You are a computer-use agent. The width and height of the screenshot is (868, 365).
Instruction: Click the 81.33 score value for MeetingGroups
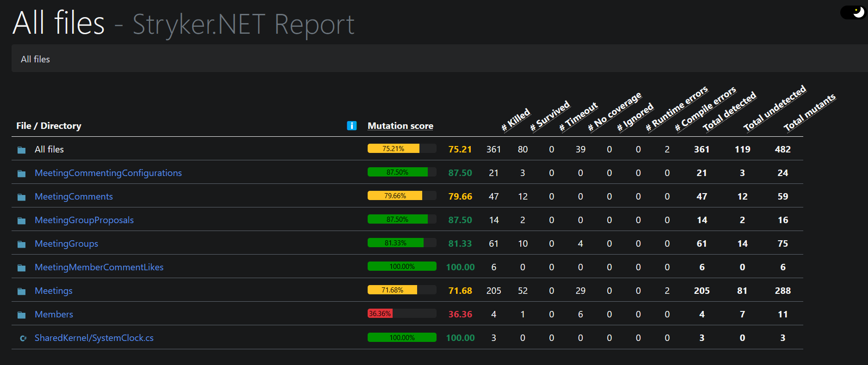coord(460,243)
